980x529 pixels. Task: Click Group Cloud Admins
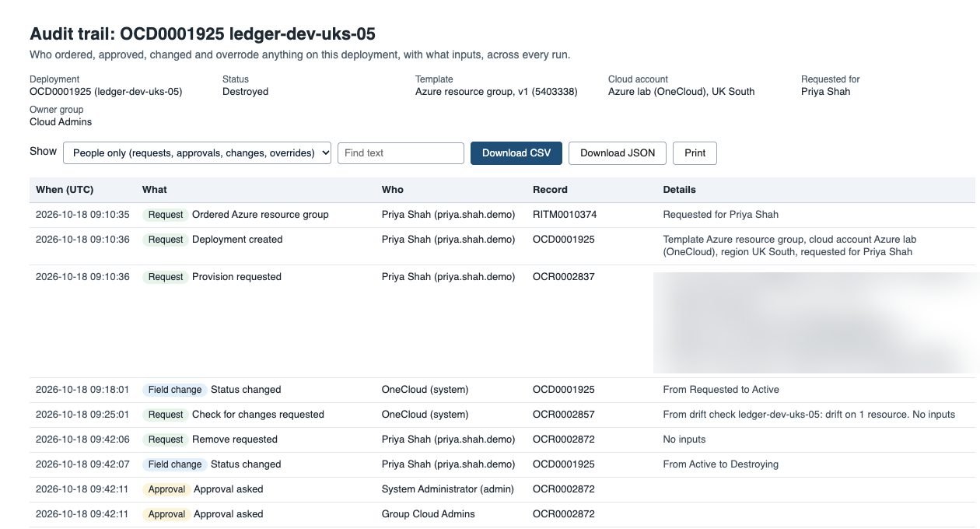coord(429,514)
